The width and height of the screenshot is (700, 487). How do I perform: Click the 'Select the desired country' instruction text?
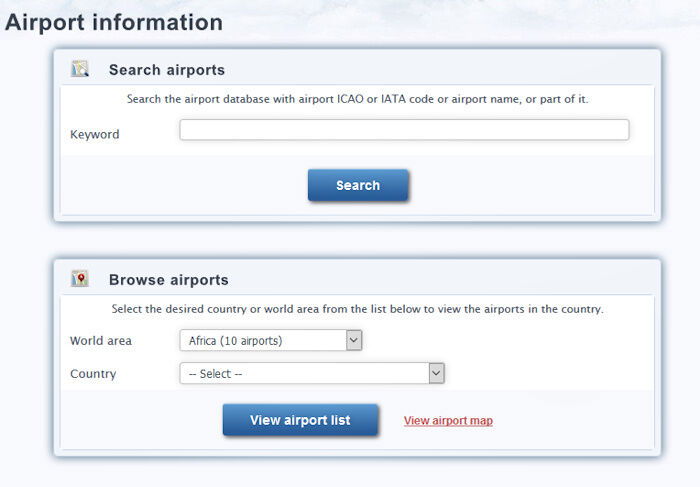(x=357, y=309)
